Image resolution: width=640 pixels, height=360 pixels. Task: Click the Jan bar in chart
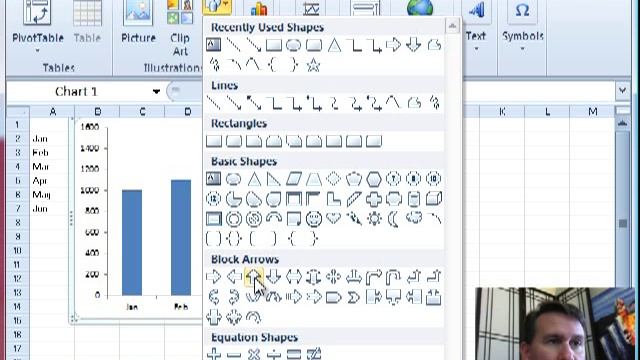tap(132, 242)
